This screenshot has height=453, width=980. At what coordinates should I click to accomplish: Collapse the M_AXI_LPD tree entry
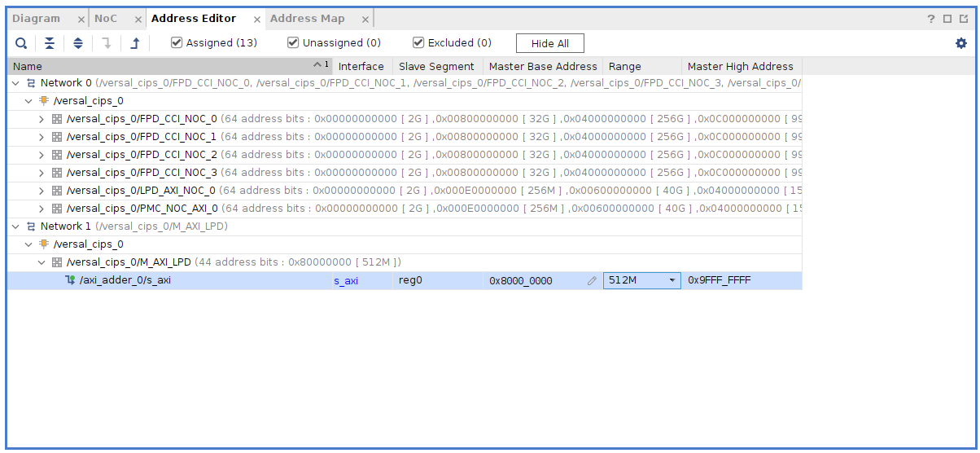[x=42, y=262]
